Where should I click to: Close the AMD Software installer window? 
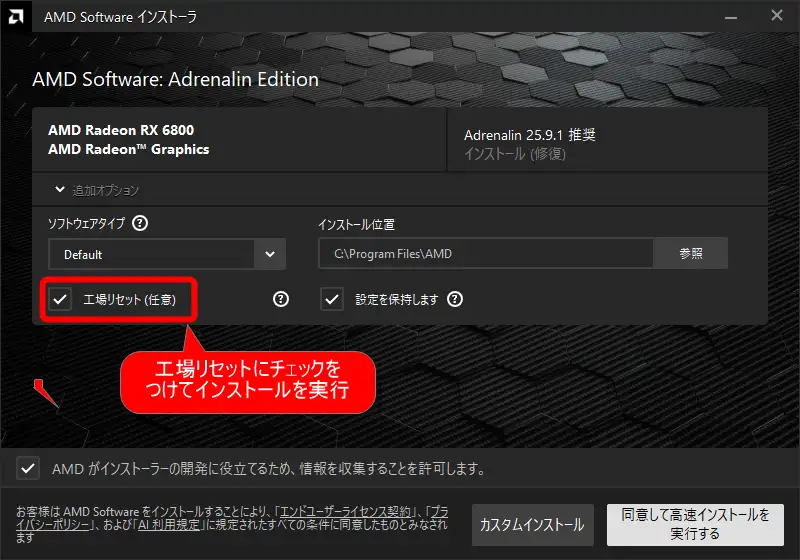click(x=776, y=15)
